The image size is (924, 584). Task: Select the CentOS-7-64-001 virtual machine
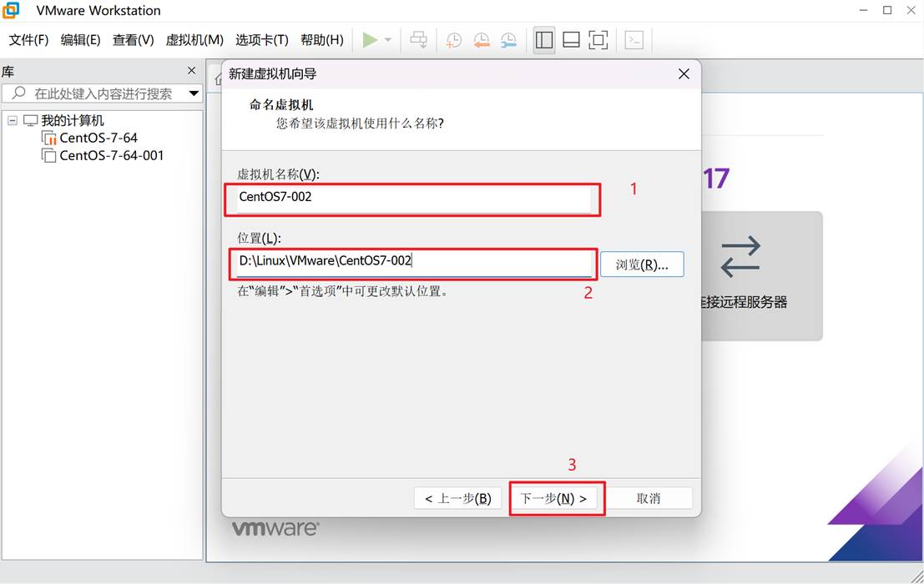[111, 155]
